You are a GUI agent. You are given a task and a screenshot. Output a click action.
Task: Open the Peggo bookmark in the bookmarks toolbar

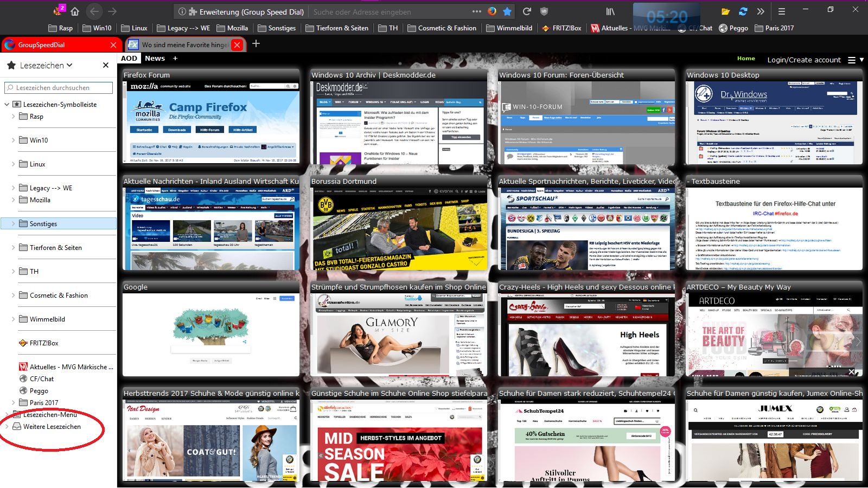click(733, 28)
